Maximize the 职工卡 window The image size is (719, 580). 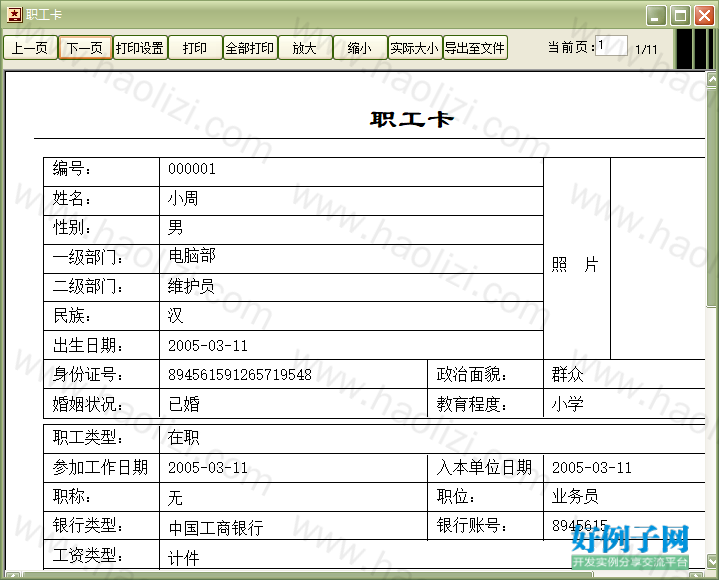click(x=680, y=16)
